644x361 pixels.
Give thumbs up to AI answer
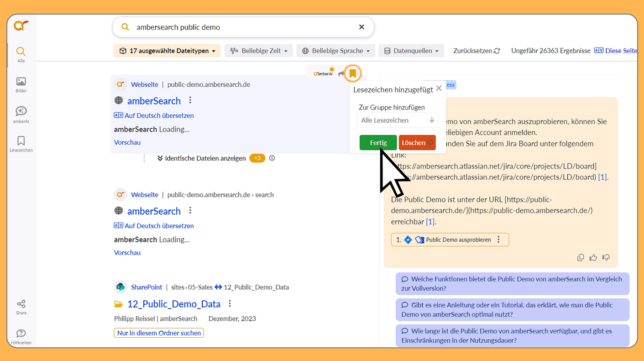[x=593, y=258]
